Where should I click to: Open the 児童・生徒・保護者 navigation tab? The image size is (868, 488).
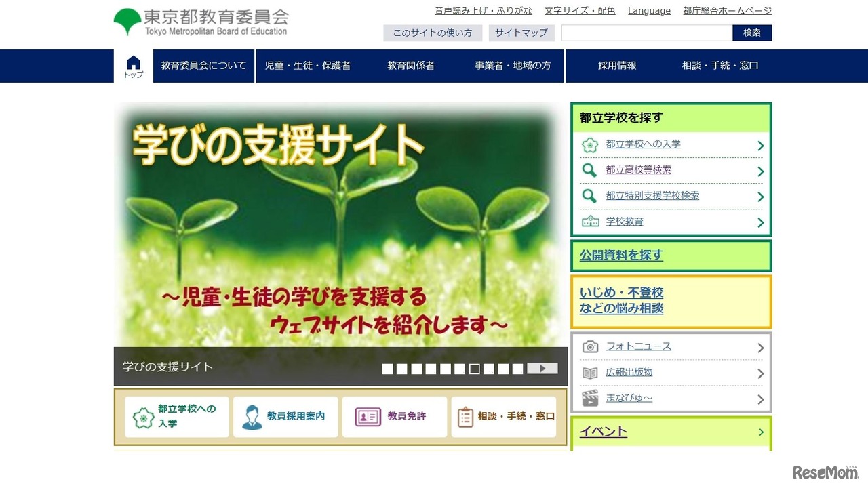coord(307,66)
